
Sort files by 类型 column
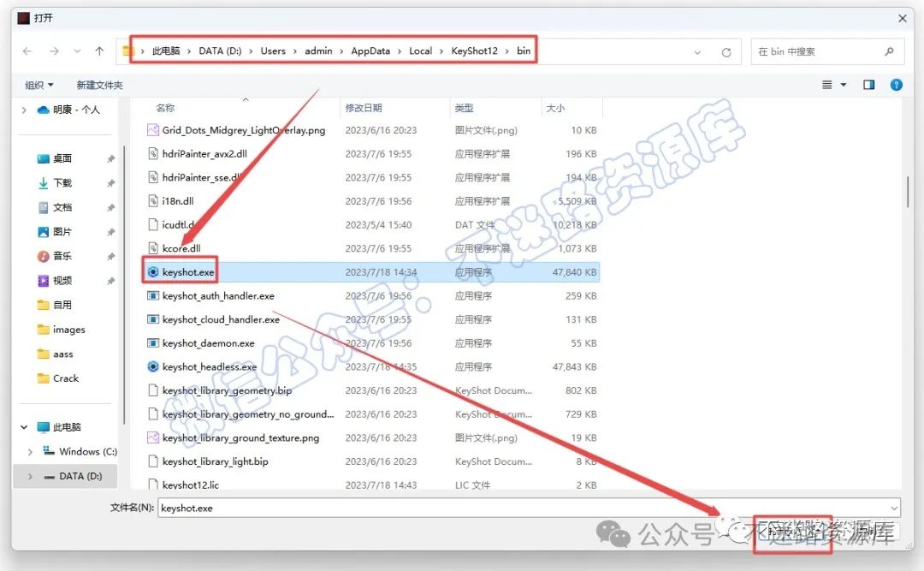464,108
